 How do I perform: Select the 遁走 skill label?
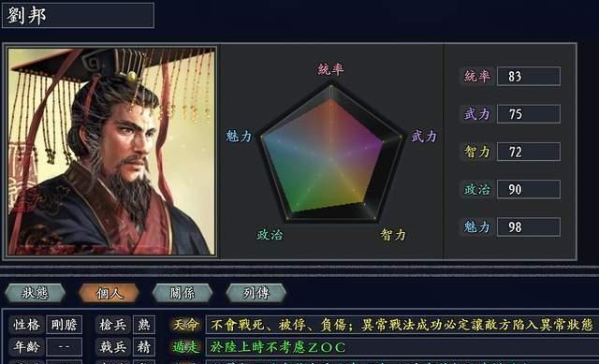point(185,347)
